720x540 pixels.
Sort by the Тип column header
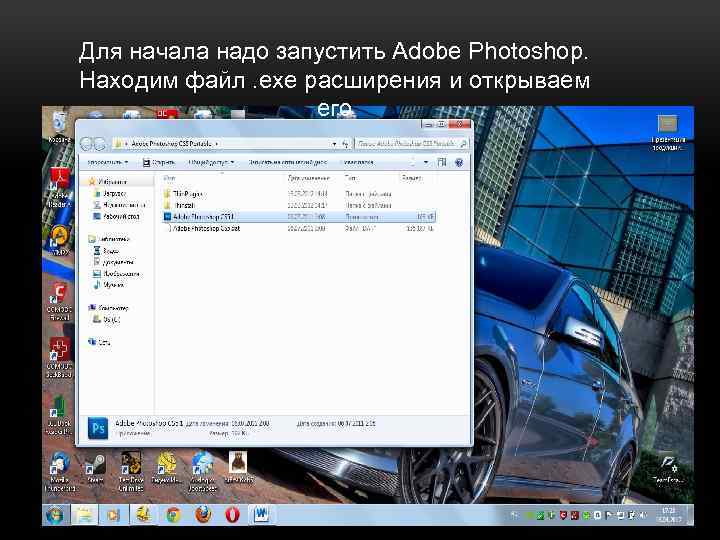click(351, 177)
